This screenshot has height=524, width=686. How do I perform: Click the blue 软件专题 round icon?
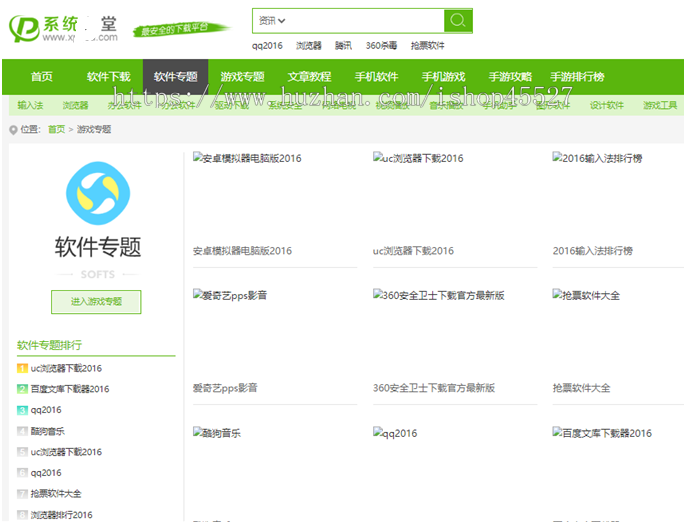98,193
